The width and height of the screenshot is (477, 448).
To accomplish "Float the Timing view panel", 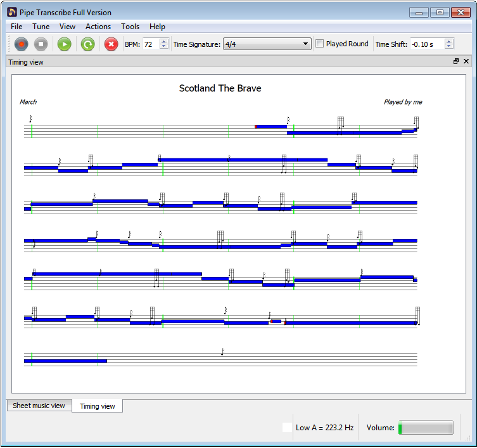I will [456, 61].
